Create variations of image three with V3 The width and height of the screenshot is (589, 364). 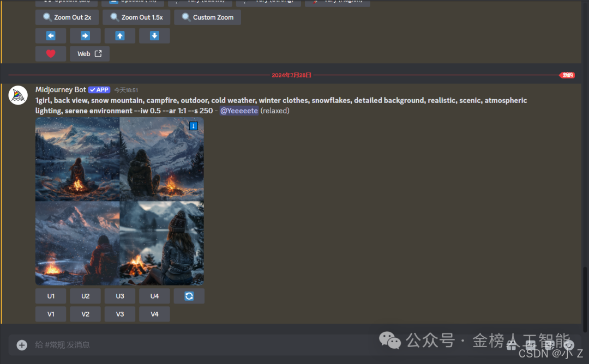[x=120, y=314]
